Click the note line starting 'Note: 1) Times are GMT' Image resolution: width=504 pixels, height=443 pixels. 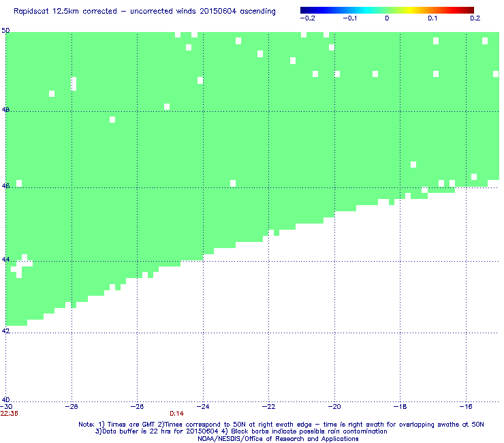tap(281, 425)
